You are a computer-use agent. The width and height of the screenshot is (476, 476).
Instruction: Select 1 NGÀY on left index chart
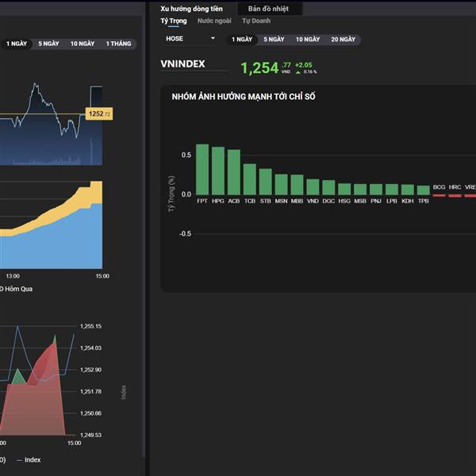[x=17, y=44]
